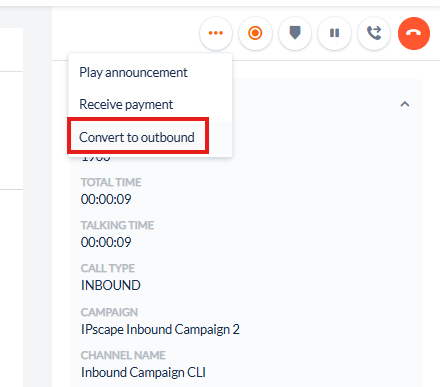Click the INBOUND call type value
Screen dimensions: 440x387
(x=111, y=285)
